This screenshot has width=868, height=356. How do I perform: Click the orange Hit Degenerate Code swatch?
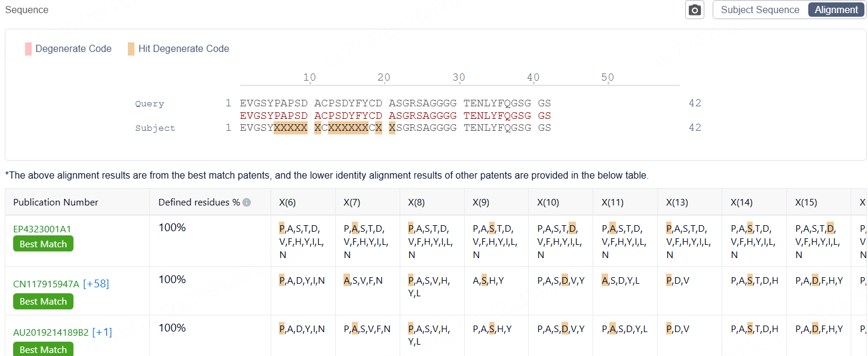click(131, 49)
